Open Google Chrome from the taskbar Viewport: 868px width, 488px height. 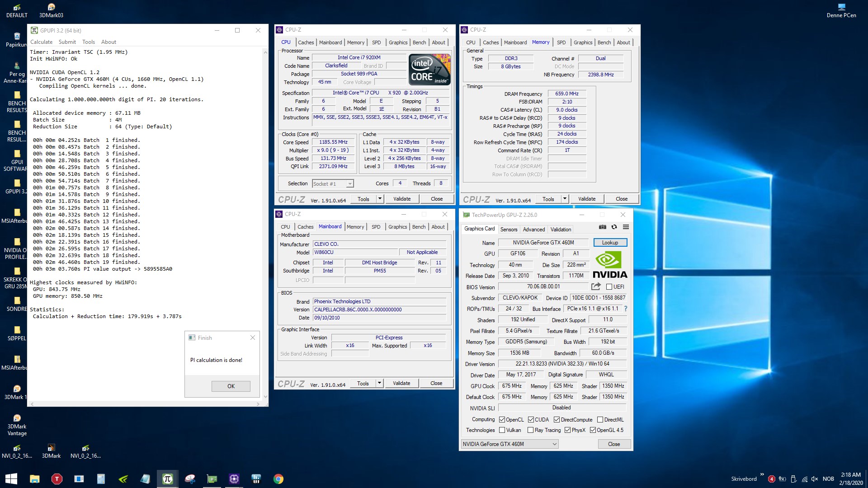tap(278, 479)
